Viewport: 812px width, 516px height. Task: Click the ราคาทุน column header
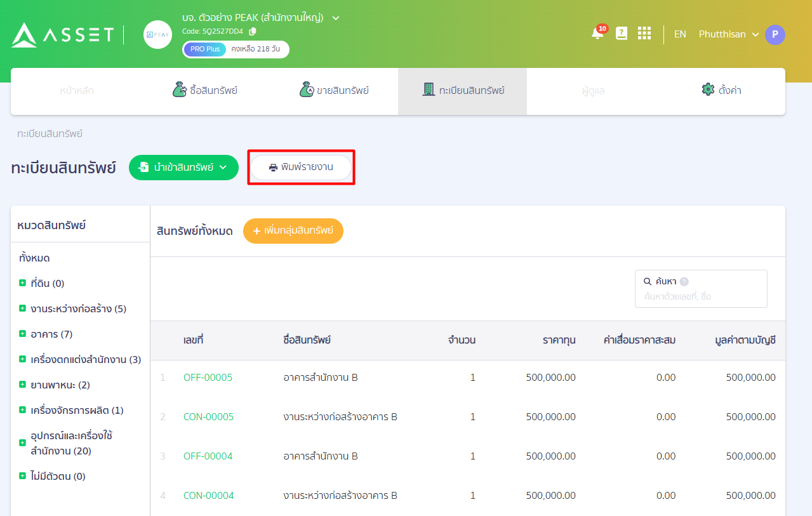[559, 340]
